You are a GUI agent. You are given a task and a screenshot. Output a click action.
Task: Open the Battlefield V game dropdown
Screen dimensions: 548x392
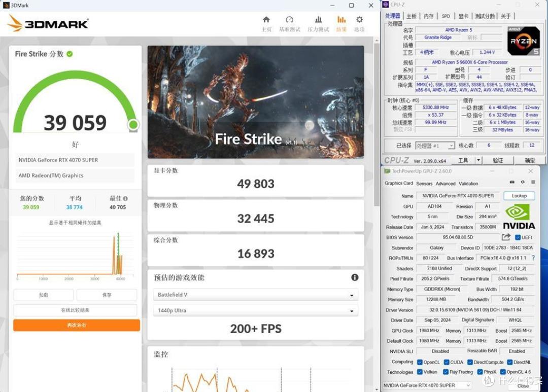click(x=255, y=295)
